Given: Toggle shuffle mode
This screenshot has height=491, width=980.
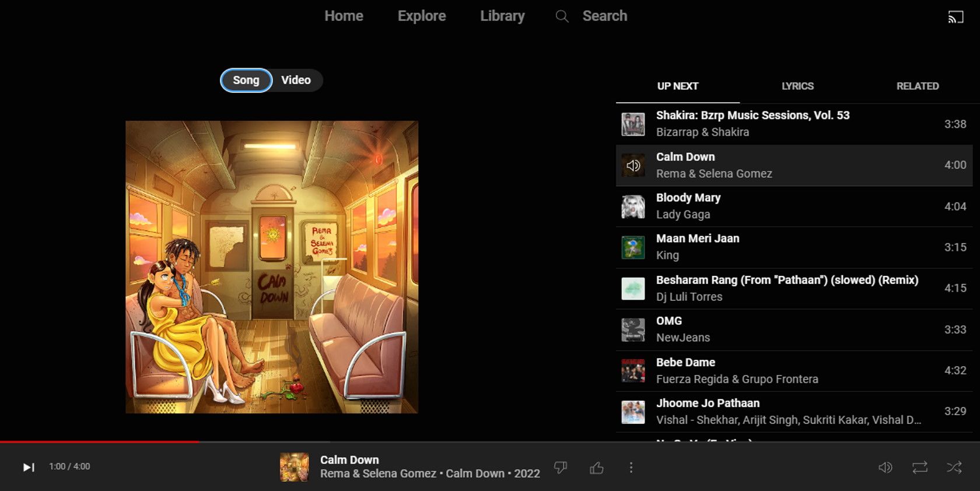Looking at the screenshot, I should [x=954, y=468].
